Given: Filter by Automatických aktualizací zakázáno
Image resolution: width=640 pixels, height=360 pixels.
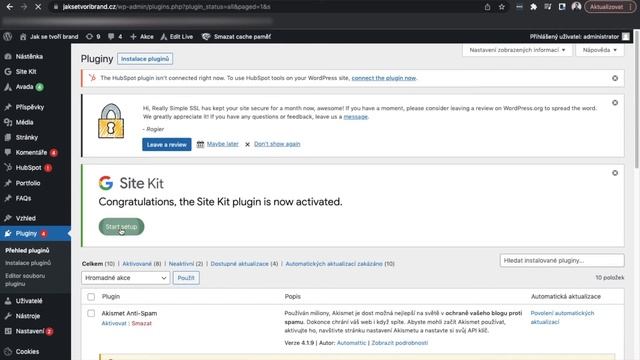Looking at the screenshot, I should coord(334,264).
